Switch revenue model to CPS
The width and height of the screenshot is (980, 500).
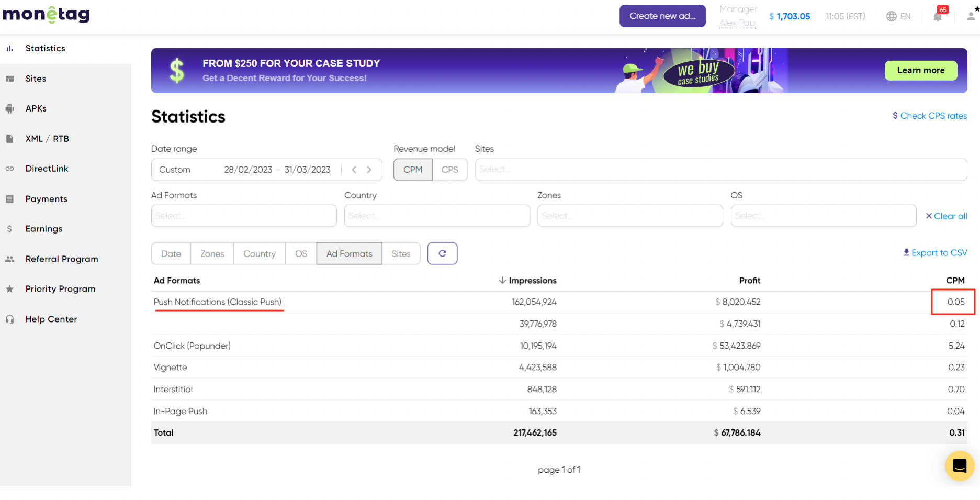tap(449, 170)
